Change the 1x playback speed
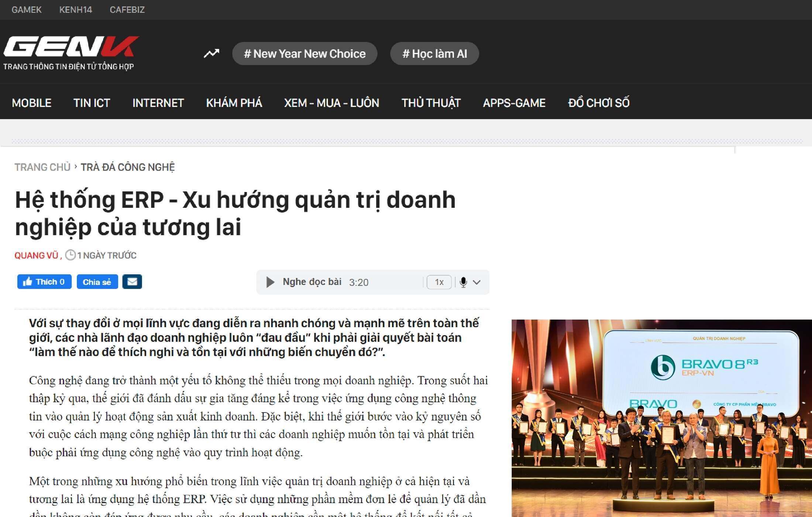812x517 pixels. (x=439, y=282)
